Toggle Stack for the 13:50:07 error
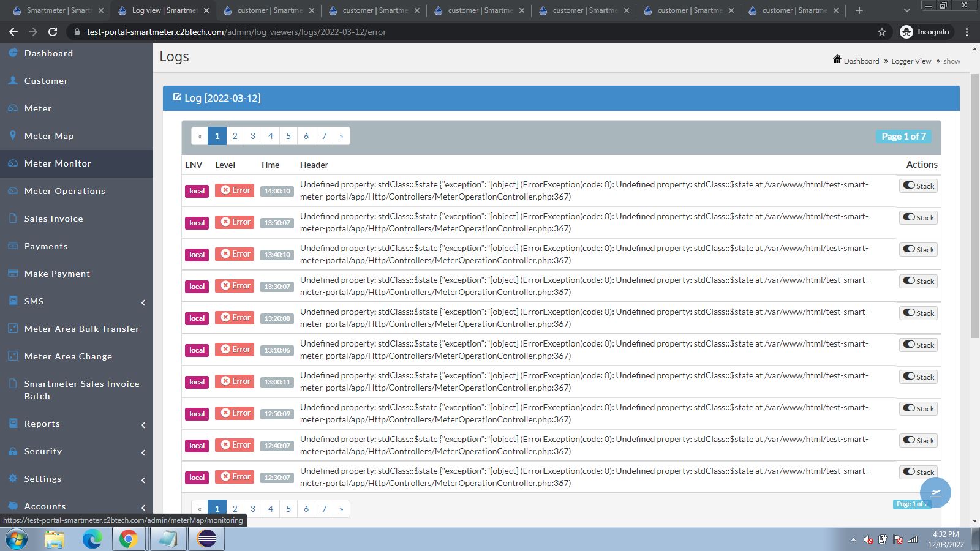Viewport: 980px width, 551px height. [x=918, y=217]
